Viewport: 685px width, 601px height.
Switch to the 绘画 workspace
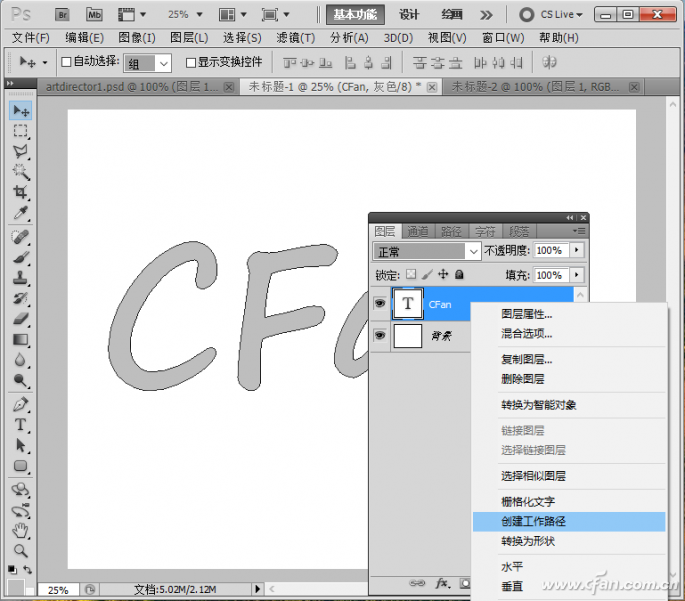point(452,15)
